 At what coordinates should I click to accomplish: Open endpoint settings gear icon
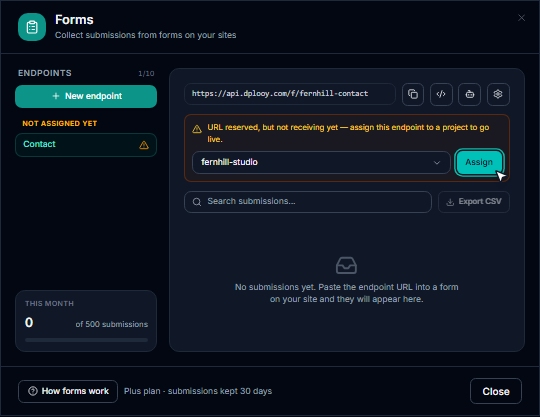click(498, 94)
